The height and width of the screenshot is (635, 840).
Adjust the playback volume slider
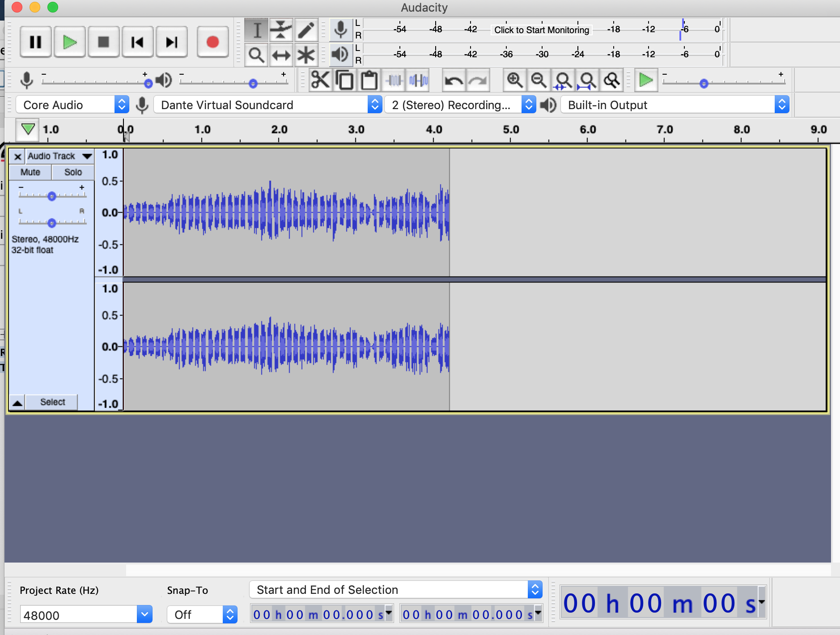[253, 83]
